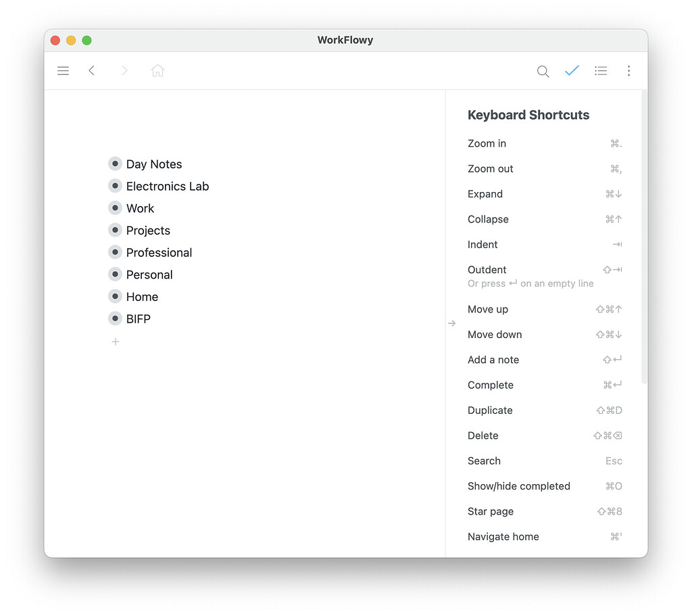The image size is (692, 616).
Task: Select the Home list item
Action: pos(142,296)
